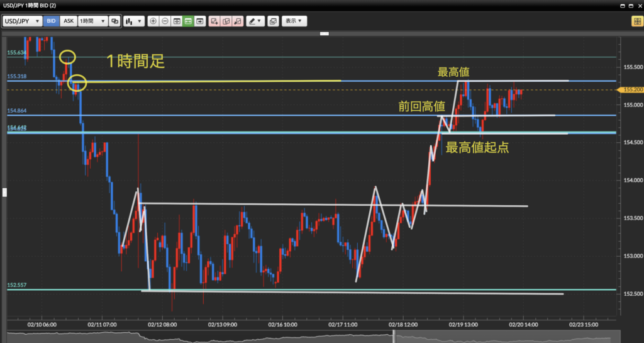Click the 155.200 current price label
Image resolution: width=644 pixels, height=343 pixels.
tap(632, 90)
